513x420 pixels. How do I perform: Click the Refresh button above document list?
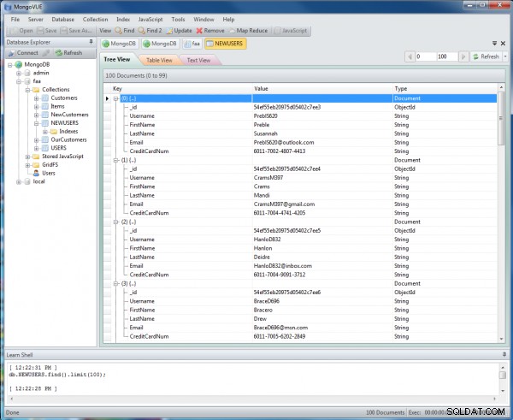click(486, 56)
